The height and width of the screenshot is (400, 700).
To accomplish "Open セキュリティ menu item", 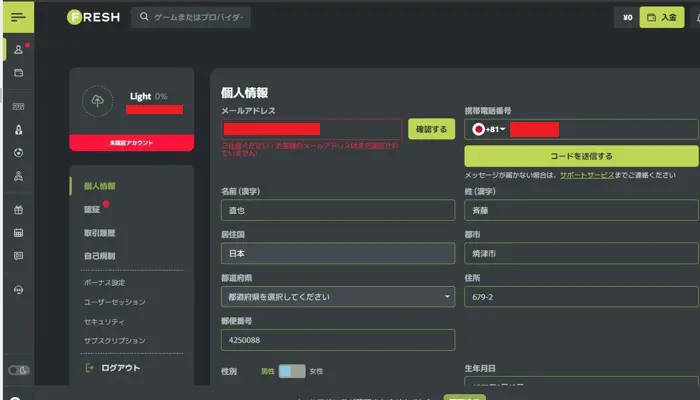I will 104,321.
